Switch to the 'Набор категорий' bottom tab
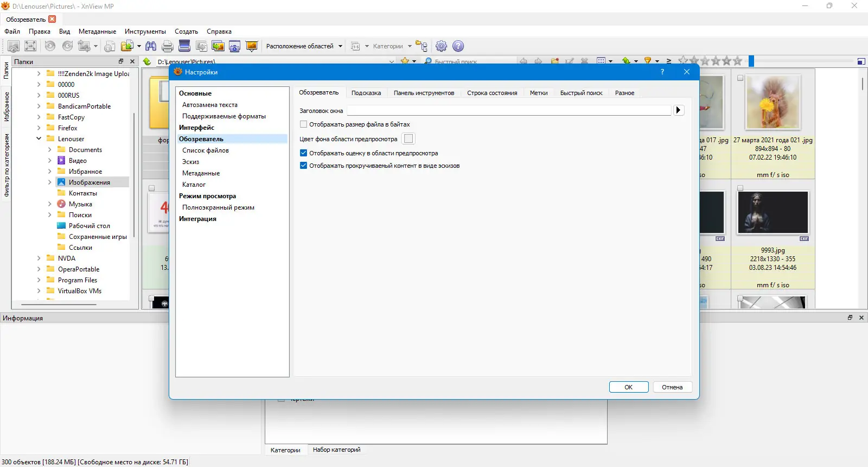Screen dimensions: 868x467 336,450
